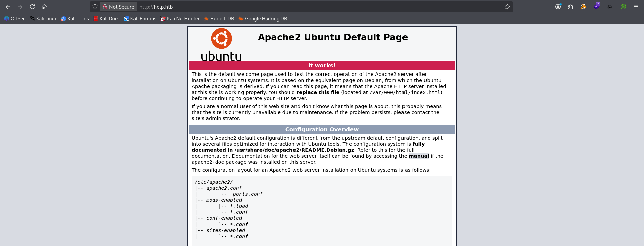
Task: Click the "sites-enabled" line in the tree
Action: click(x=225, y=230)
